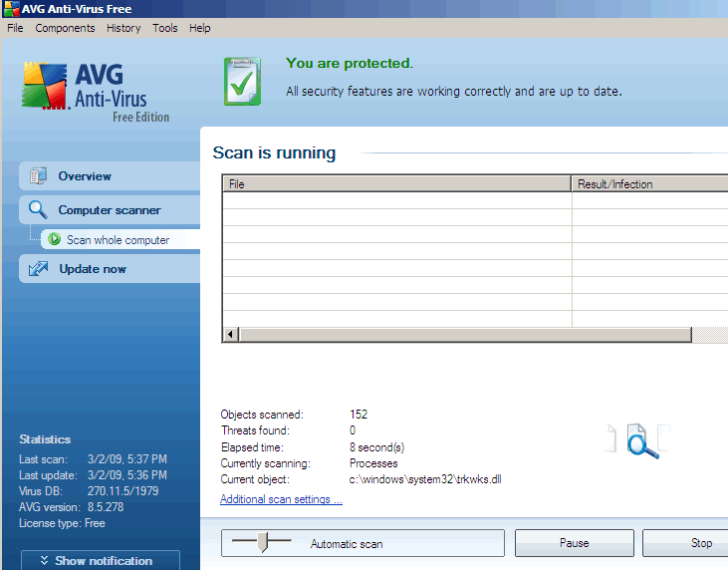Open the File menu
The image size is (728, 570).
click(x=15, y=28)
